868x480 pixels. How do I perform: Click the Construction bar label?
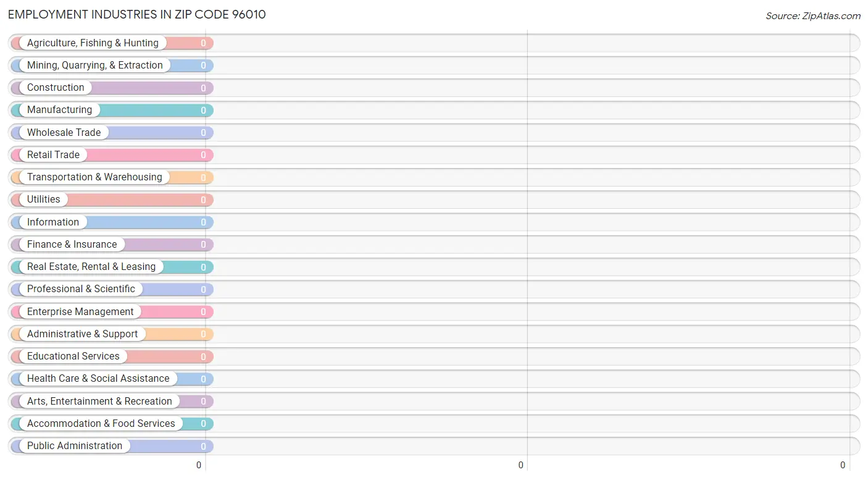[x=56, y=88]
